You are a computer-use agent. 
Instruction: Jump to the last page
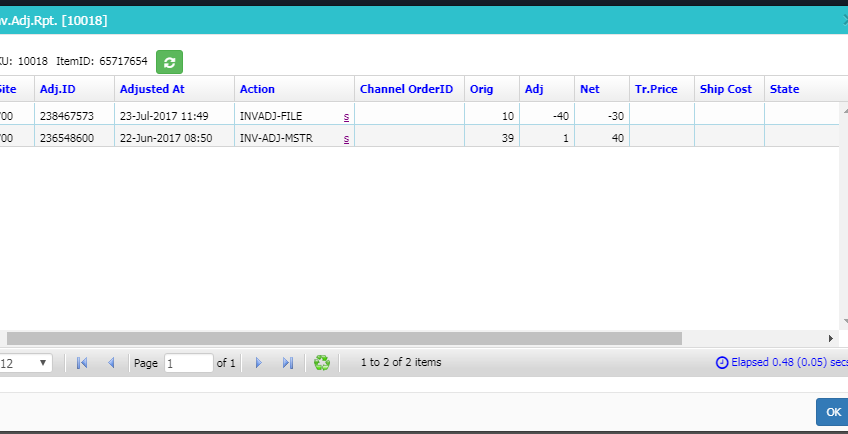pos(288,363)
